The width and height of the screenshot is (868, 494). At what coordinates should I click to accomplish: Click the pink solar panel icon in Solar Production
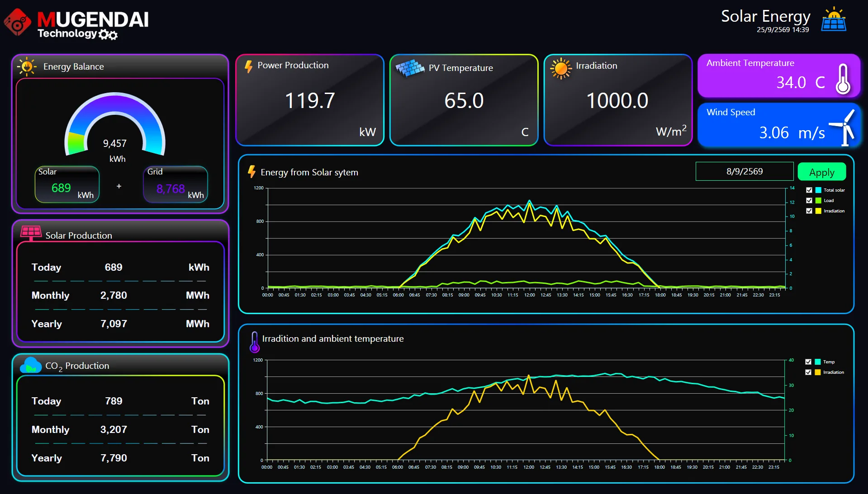pos(31,233)
